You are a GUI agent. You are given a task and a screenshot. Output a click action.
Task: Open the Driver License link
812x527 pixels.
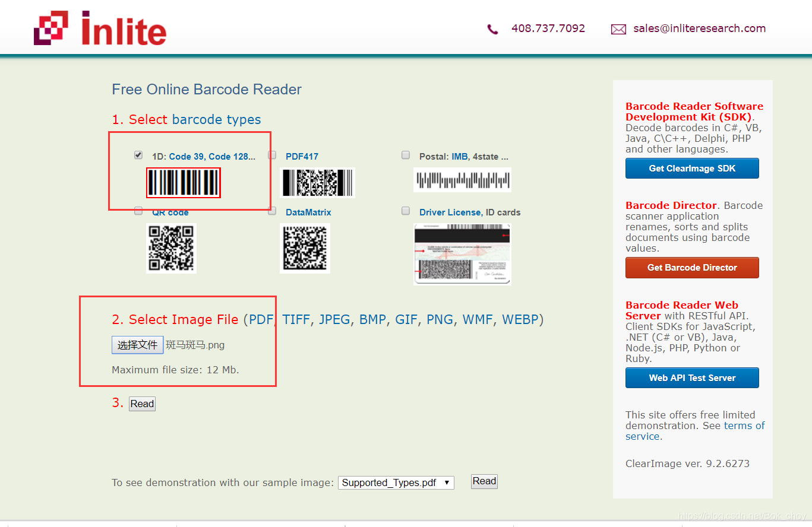click(450, 212)
